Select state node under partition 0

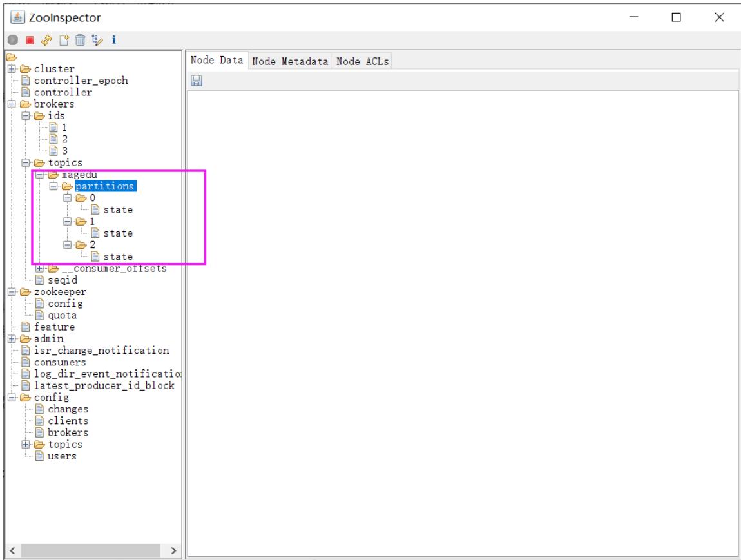[x=118, y=210]
